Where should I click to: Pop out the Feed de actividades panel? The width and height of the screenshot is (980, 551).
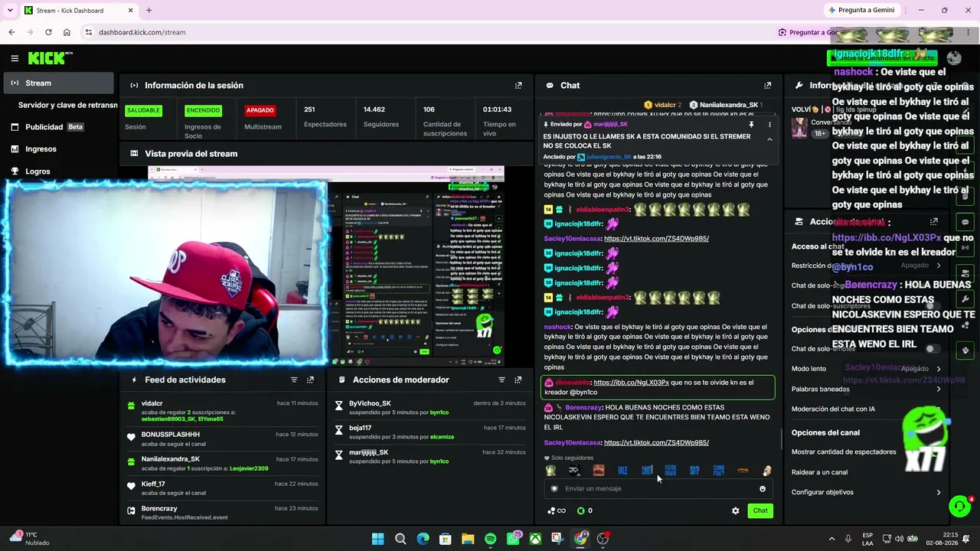310,380
